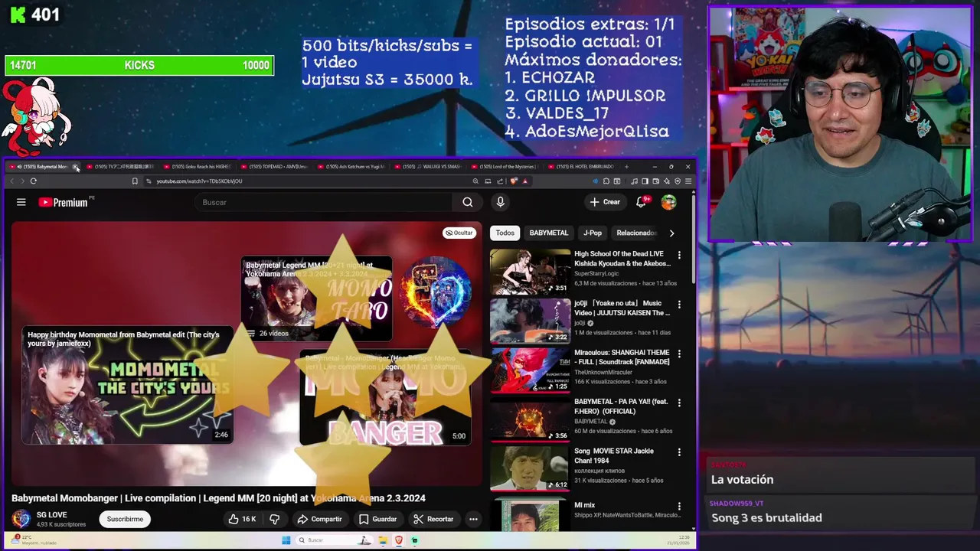This screenshot has width=980, height=551.
Task: Open the channel watermark flame icon card
Action: [436, 292]
